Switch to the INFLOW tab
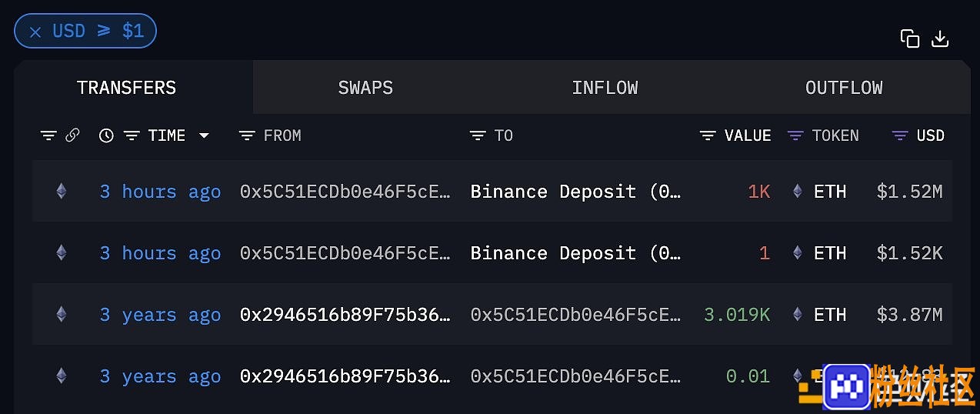 (605, 88)
